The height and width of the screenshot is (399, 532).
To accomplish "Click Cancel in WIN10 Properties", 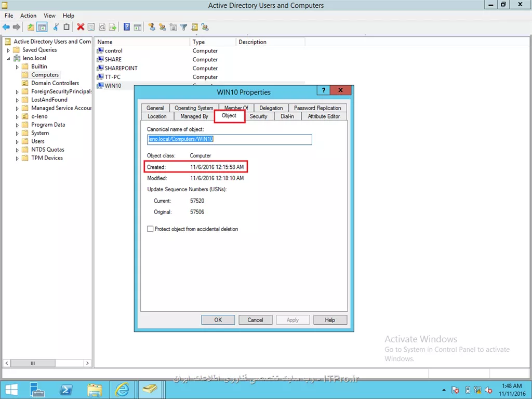I will [x=255, y=320].
